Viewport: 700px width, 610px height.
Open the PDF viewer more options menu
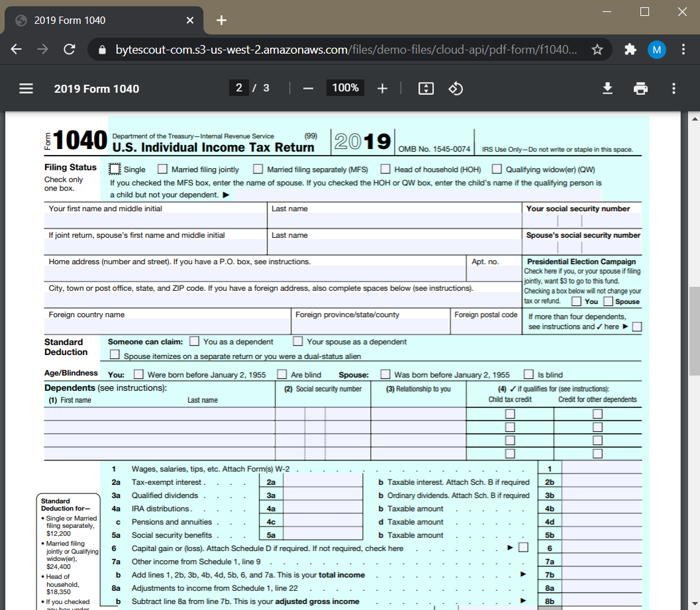[x=674, y=87]
